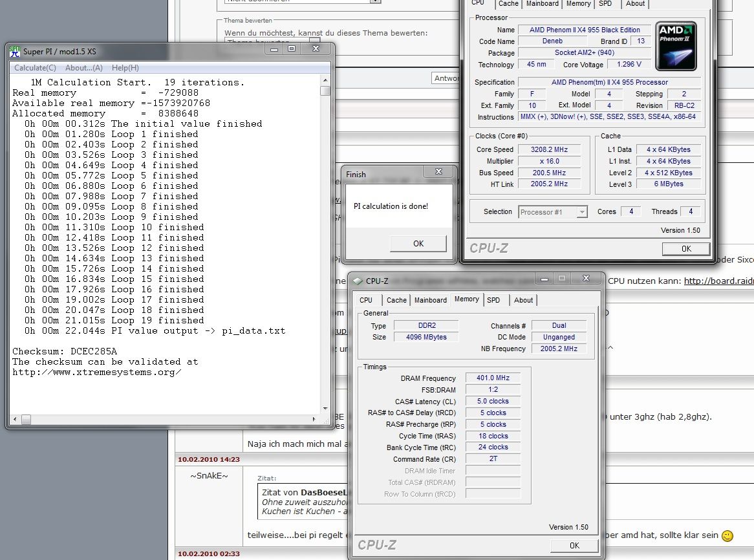Click the Bus Speed 200.5 MHz value
The image size is (754, 560).
(549, 173)
